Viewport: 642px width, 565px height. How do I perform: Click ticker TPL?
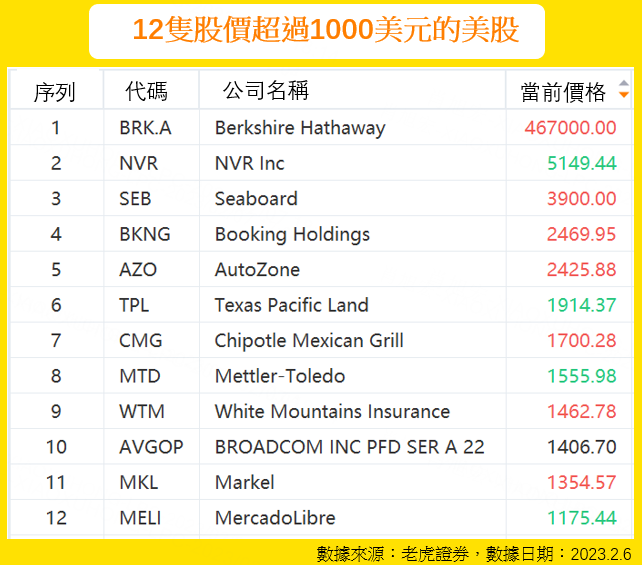tap(134, 305)
